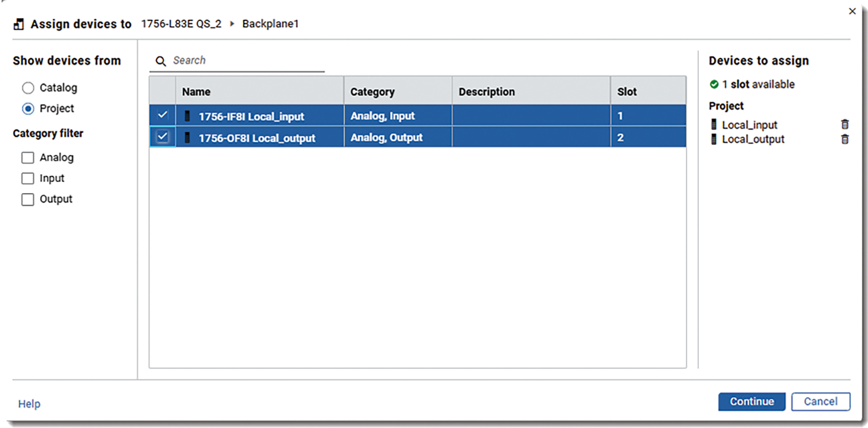Click slot cell showing 2
The image size is (868, 428).
coord(649,138)
